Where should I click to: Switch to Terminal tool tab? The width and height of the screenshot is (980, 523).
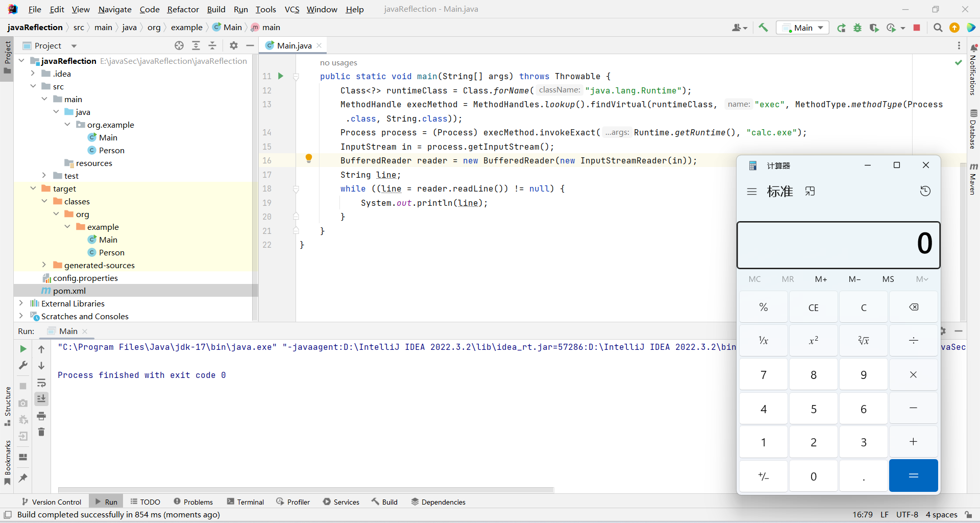246,502
